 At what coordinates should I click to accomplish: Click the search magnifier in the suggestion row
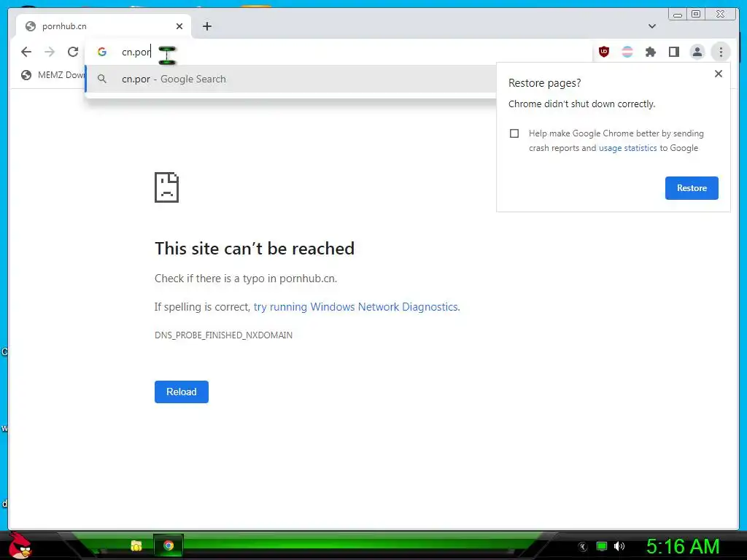coord(102,79)
